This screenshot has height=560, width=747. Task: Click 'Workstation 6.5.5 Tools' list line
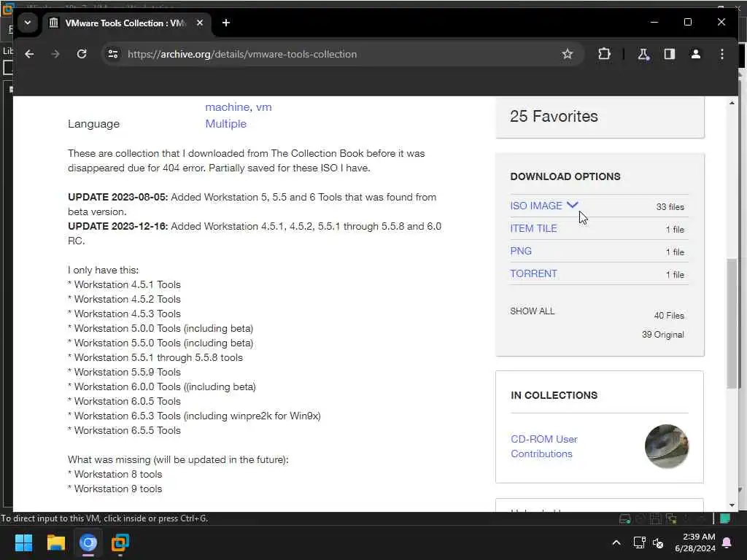(124, 430)
